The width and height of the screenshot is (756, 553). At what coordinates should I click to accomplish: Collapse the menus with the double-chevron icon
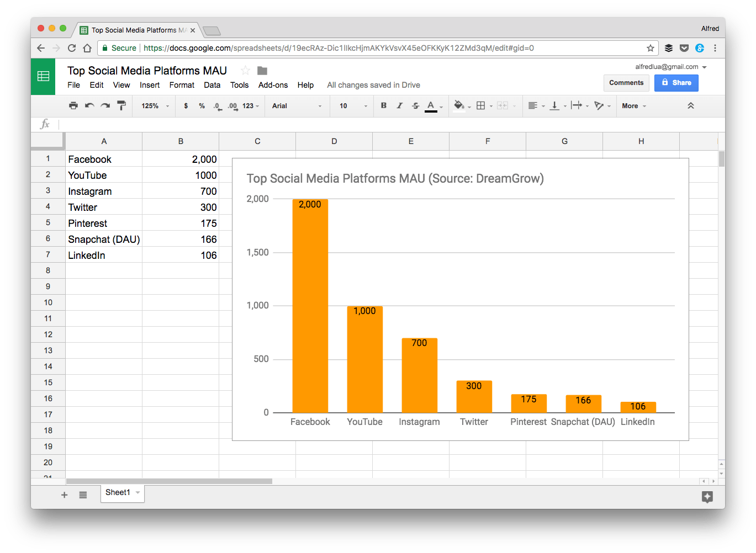(690, 105)
